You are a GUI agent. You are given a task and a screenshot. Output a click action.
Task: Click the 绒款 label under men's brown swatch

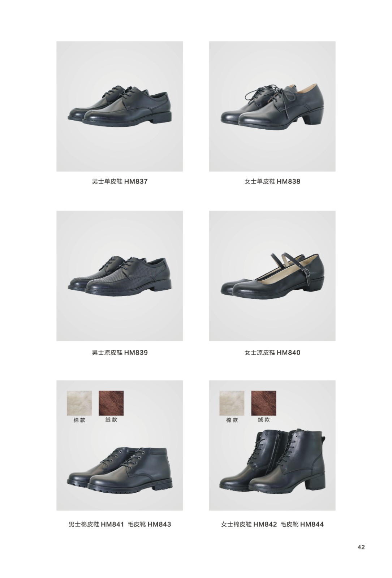111,420
